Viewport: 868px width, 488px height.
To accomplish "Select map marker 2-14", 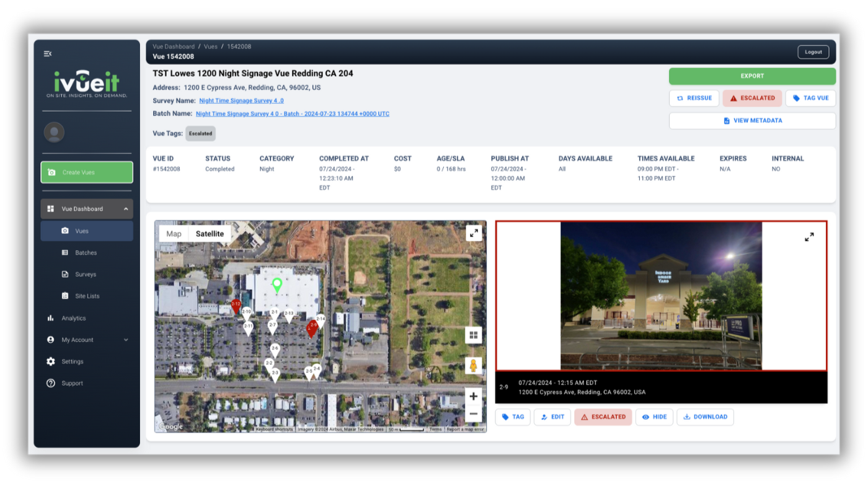I will pyautogui.click(x=321, y=321).
